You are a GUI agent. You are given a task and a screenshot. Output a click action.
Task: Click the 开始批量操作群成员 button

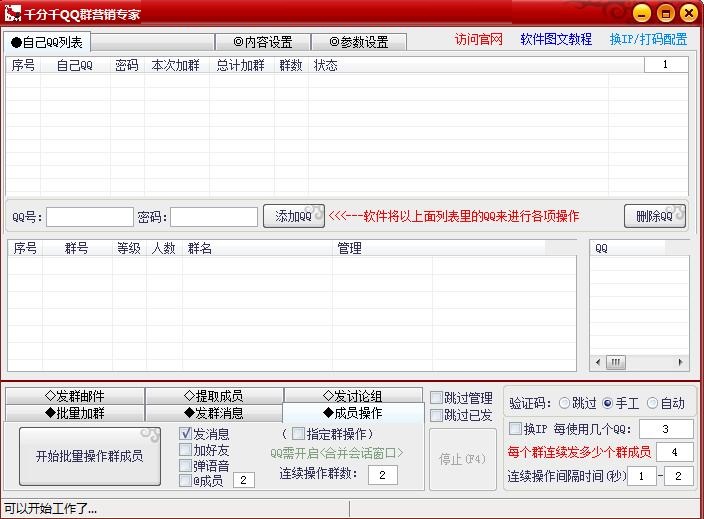click(90, 456)
